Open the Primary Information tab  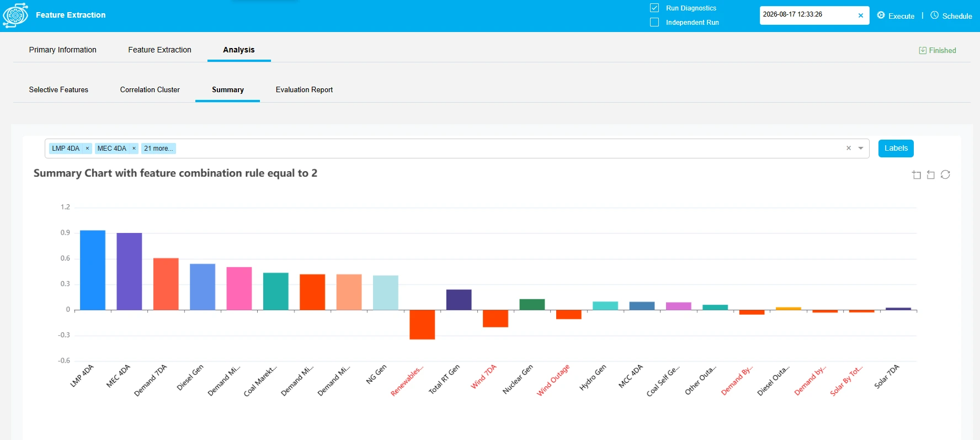pos(63,50)
